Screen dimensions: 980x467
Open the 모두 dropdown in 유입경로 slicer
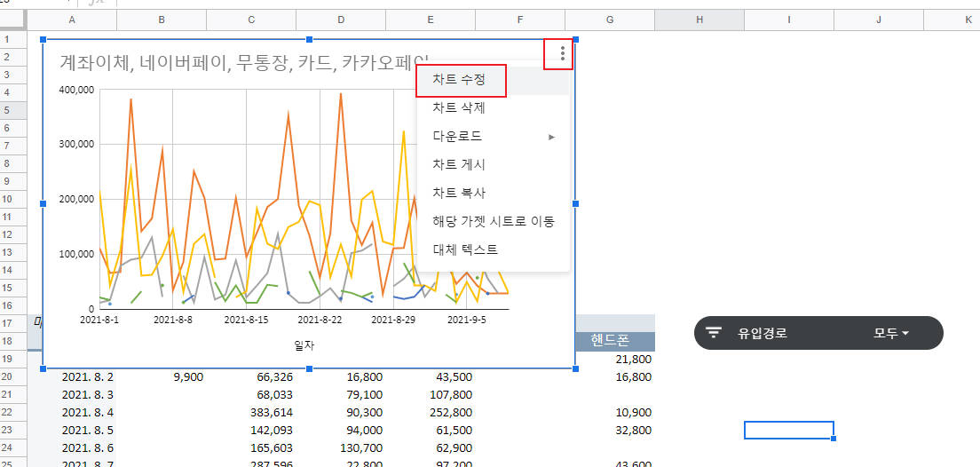click(891, 333)
